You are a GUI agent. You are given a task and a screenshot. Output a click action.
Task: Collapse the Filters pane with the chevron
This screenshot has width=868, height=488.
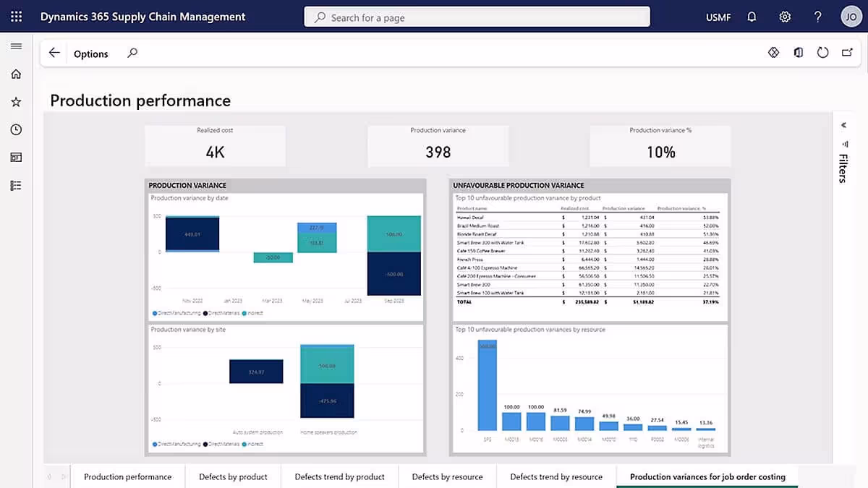coord(844,124)
